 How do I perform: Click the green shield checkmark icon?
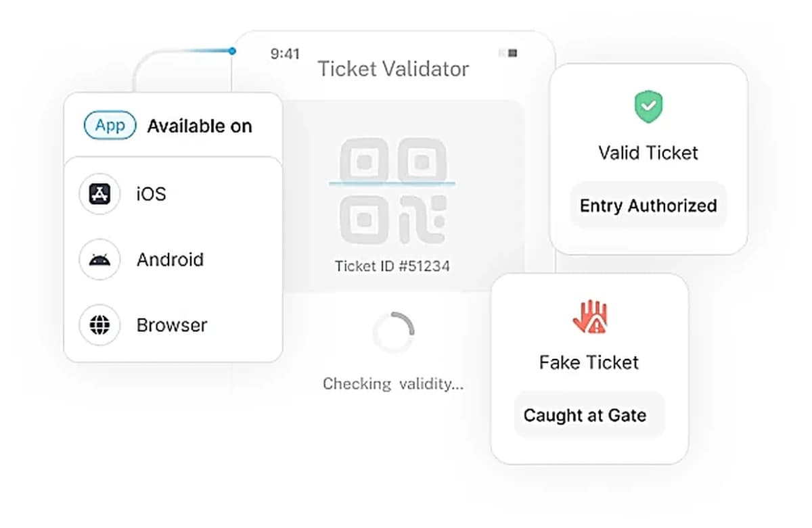pyautogui.click(x=648, y=107)
